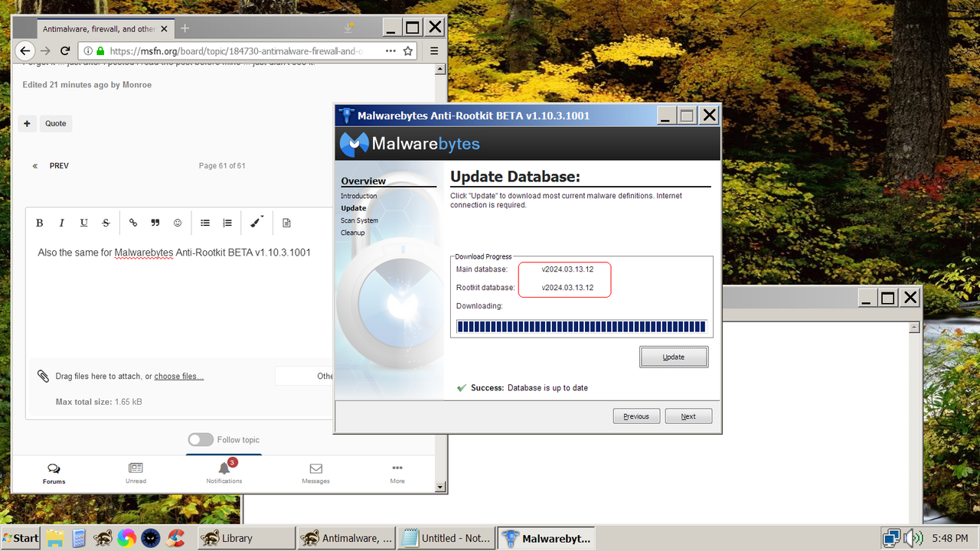Insert a quote block in editor

[155, 223]
